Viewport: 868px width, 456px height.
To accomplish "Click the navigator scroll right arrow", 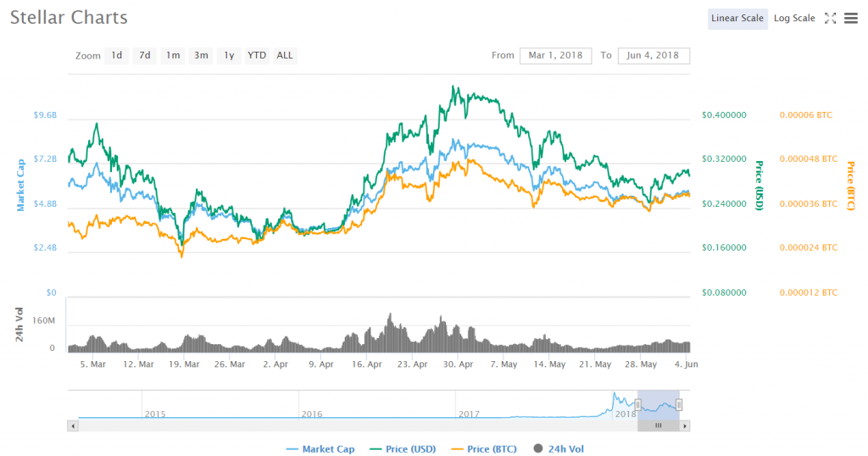I will tap(685, 426).
